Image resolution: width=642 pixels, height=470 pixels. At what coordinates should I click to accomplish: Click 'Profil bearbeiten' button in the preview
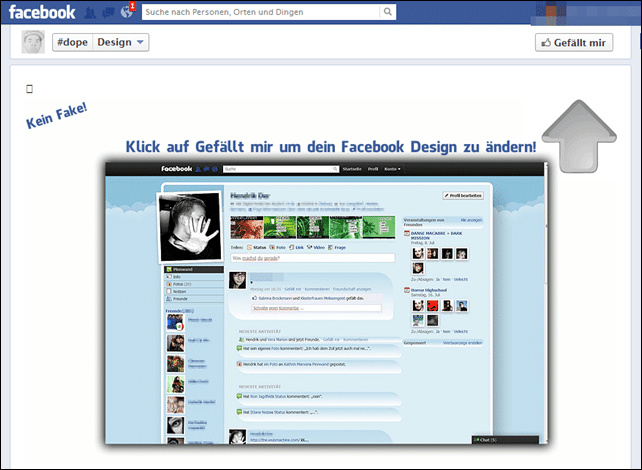point(463,196)
